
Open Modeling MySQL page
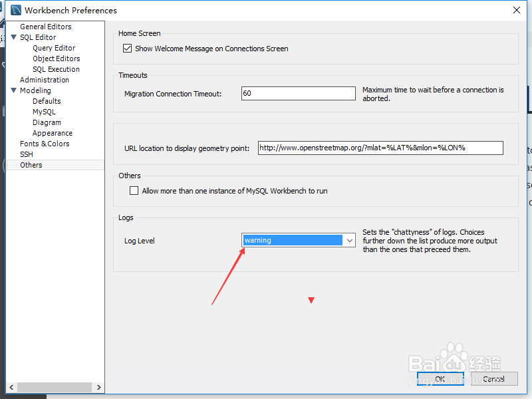[44, 112]
